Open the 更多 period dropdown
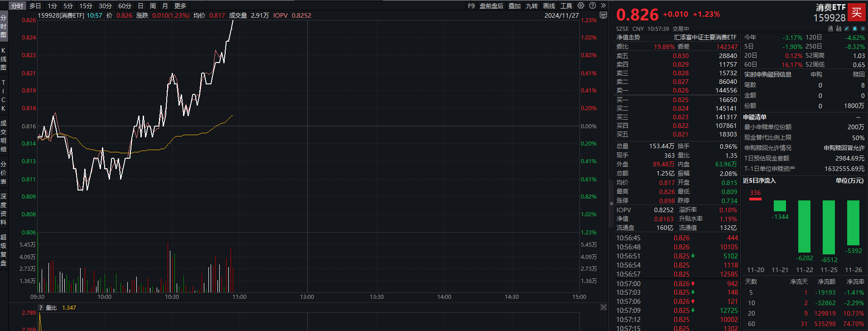 180,6
